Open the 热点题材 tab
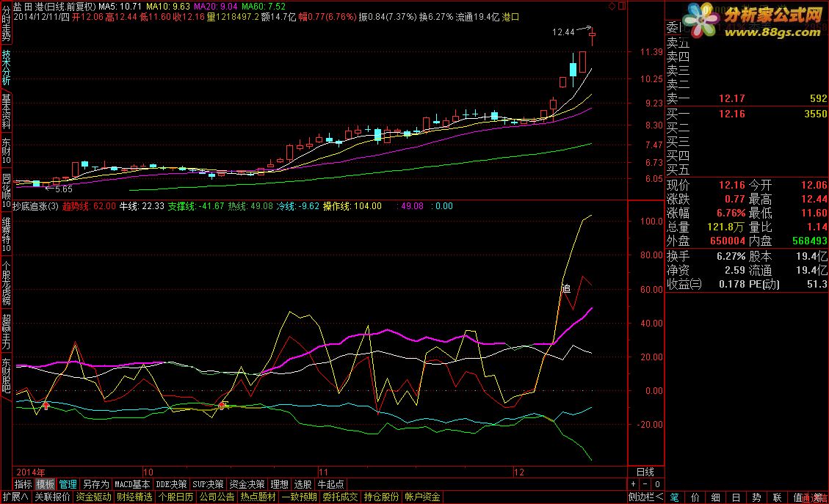Viewport: 829px width, 504px height. 258,497
